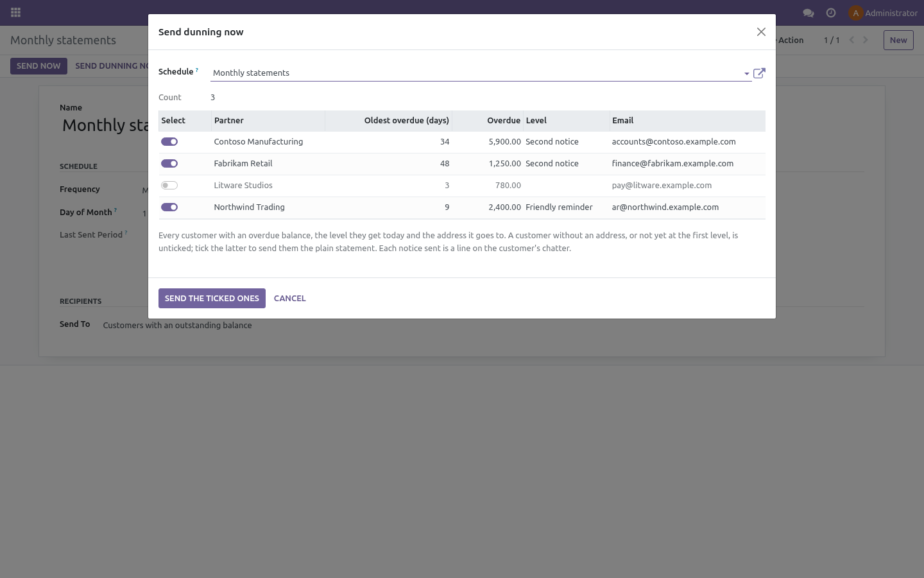The height and width of the screenshot is (578, 924).
Task: Click the Select column header
Action: point(185,121)
